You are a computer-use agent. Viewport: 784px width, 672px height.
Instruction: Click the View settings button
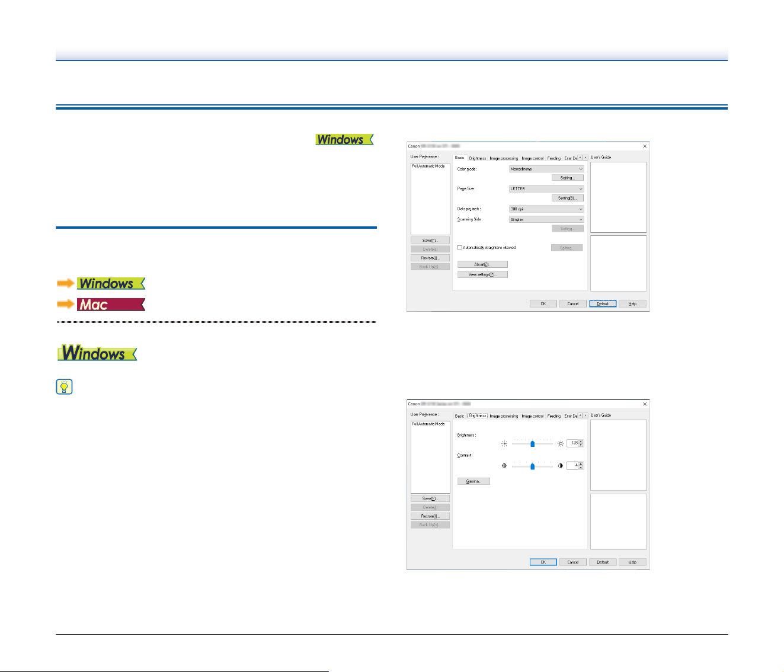482,274
